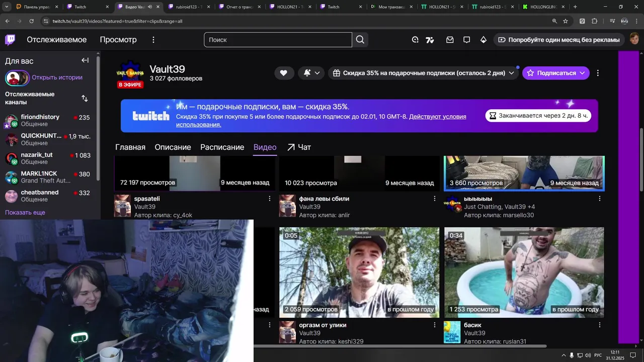Bookmark this page star icon
Image resolution: width=644 pixels, height=362 pixels.
click(x=566, y=21)
